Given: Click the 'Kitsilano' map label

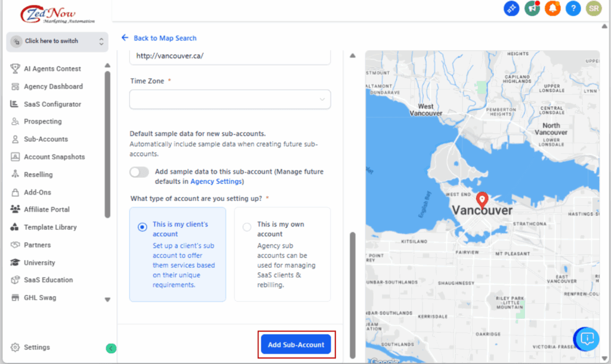Looking at the screenshot, I should point(414,242).
